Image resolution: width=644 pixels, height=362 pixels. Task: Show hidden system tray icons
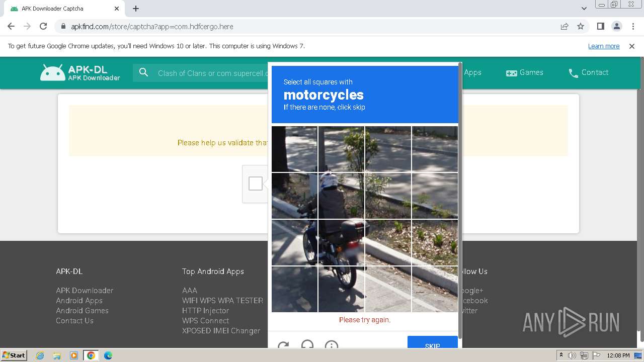561,355
